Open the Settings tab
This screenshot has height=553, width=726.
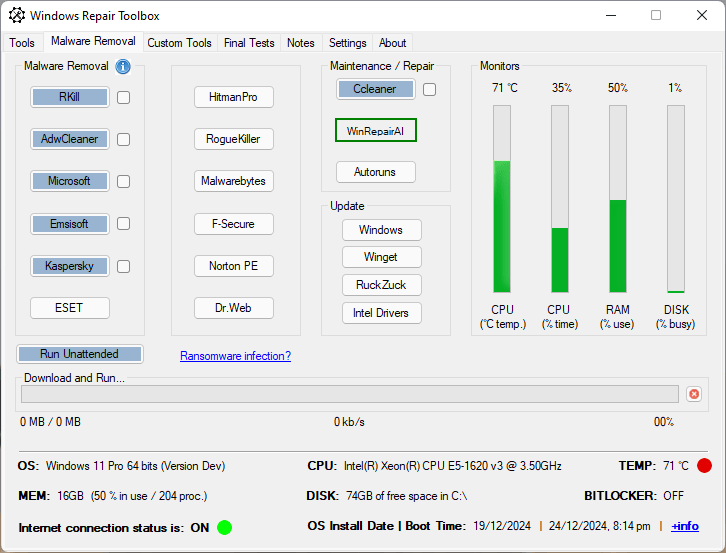(x=348, y=43)
